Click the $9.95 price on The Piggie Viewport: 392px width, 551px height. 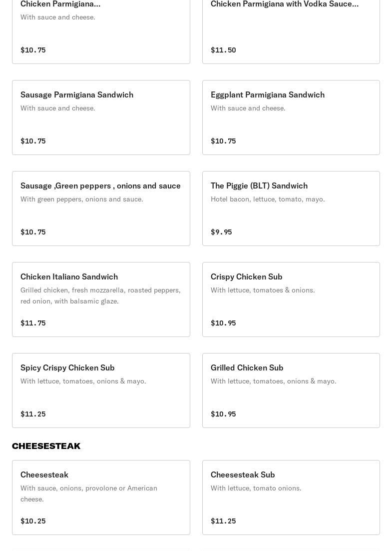221,232
